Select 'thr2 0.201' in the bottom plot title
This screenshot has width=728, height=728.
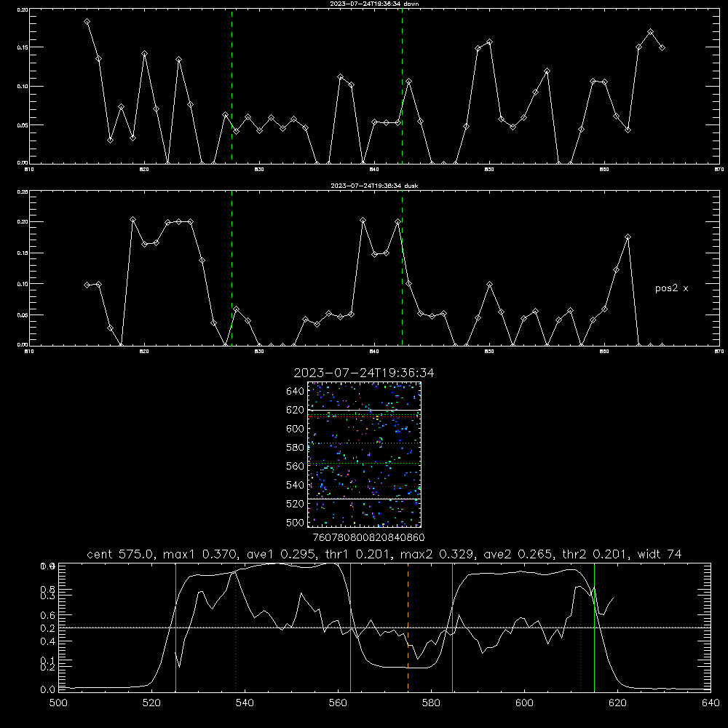(596, 554)
